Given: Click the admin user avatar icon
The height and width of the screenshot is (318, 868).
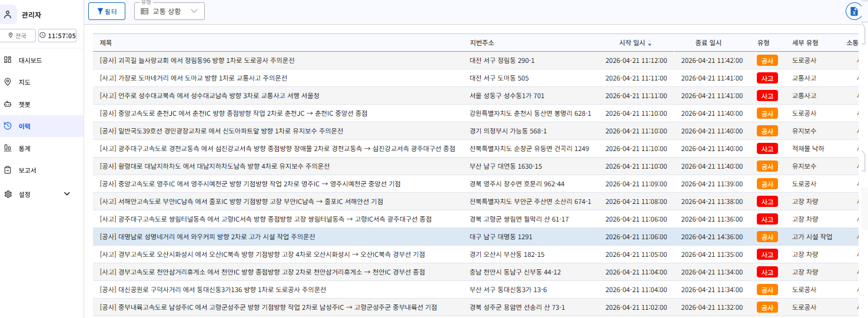Looking at the screenshot, I should [x=8, y=14].
